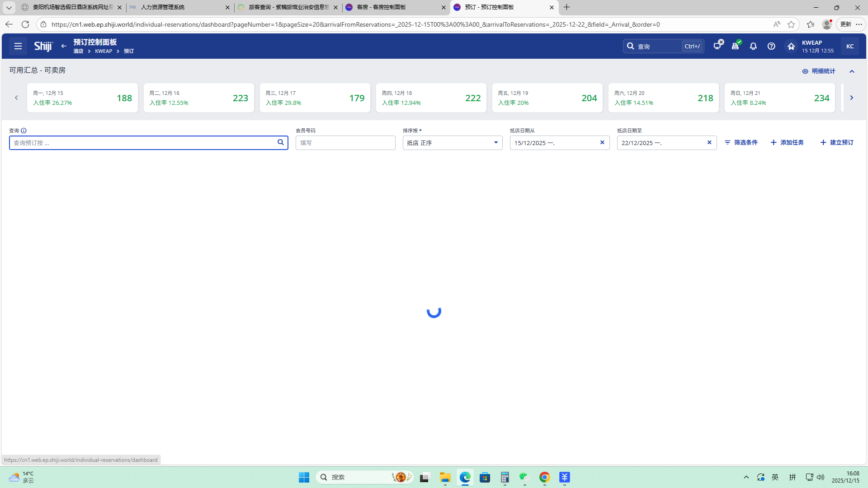
Task: Switch to the 客房控制面板 browser tab
Action: (381, 7)
